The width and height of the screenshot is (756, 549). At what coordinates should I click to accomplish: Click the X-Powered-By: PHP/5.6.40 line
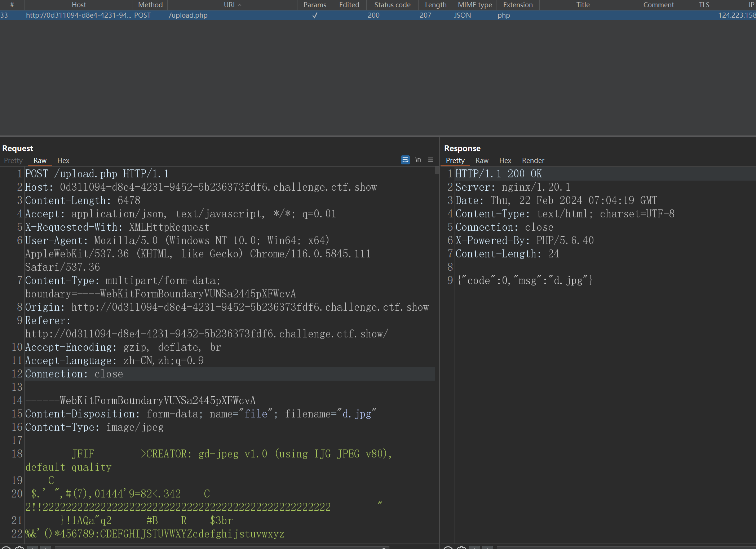coord(525,240)
